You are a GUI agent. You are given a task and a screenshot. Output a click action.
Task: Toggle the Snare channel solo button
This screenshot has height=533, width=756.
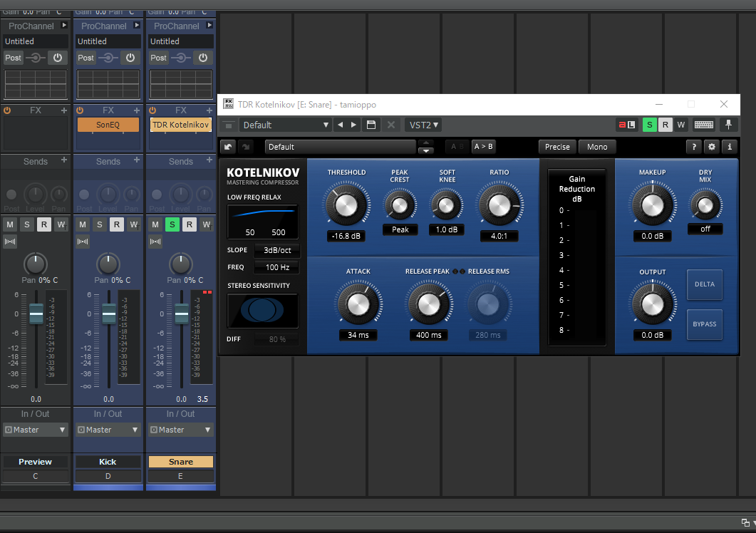coord(172,225)
